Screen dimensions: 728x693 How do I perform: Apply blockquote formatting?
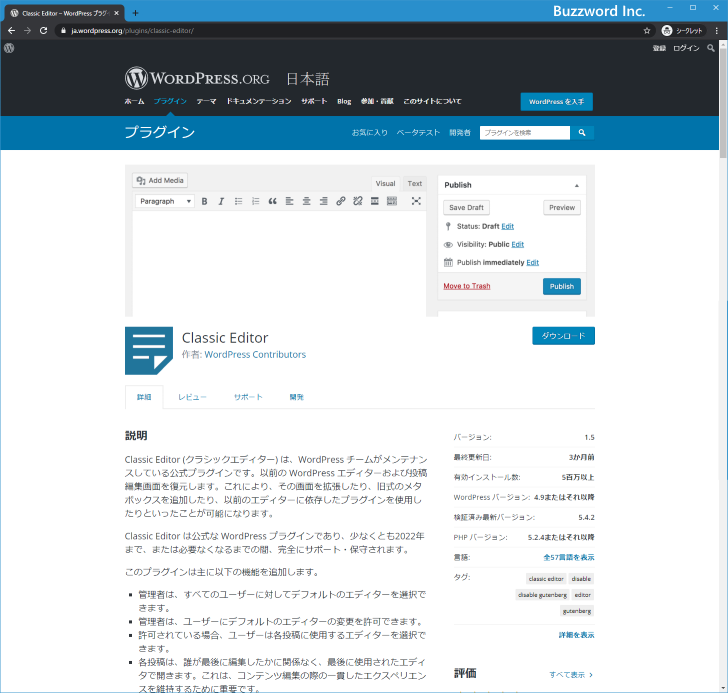click(x=273, y=201)
